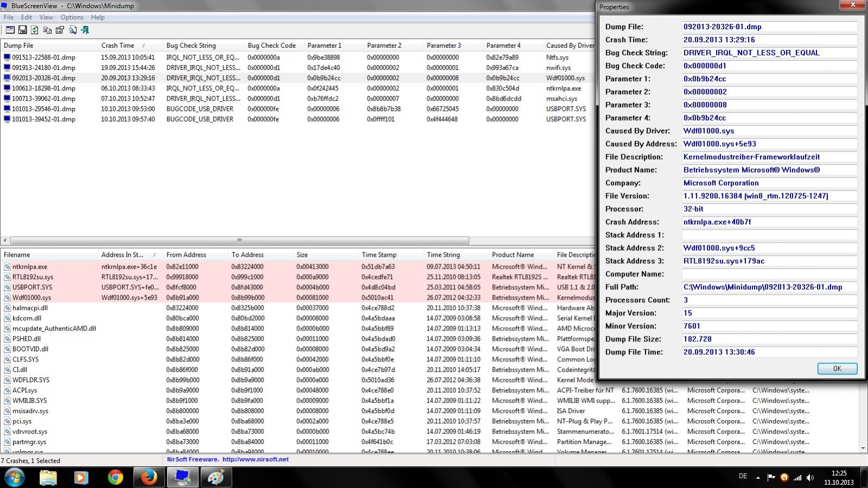
Task: Click the Action Center flag tray icon
Action: pos(771,478)
